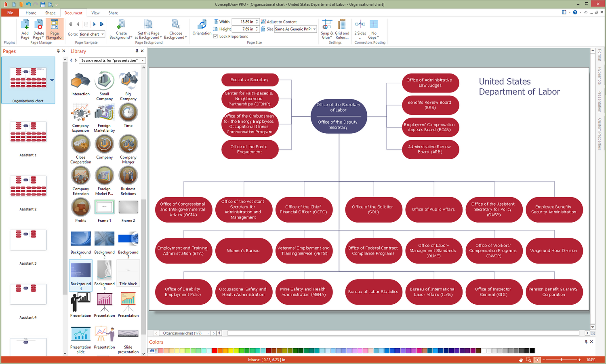Select the Interaction library shape
The width and height of the screenshot is (606, 364).
coord(80,84)
